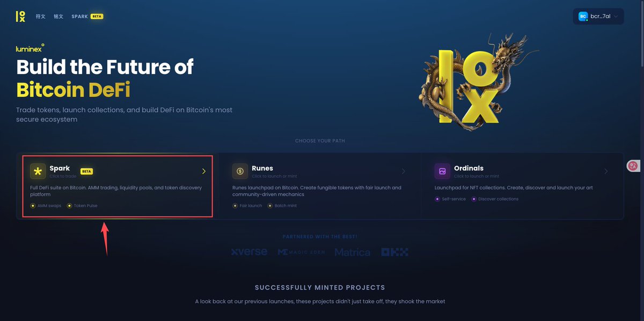Click the translate widget at right edge
This screenshot has height=321, width=644.
click(633, 166)
